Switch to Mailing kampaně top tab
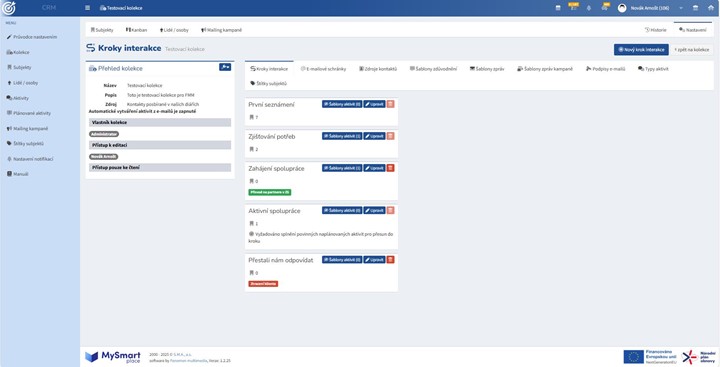Viewport: 720px width, 367px height. coord(221,30)
